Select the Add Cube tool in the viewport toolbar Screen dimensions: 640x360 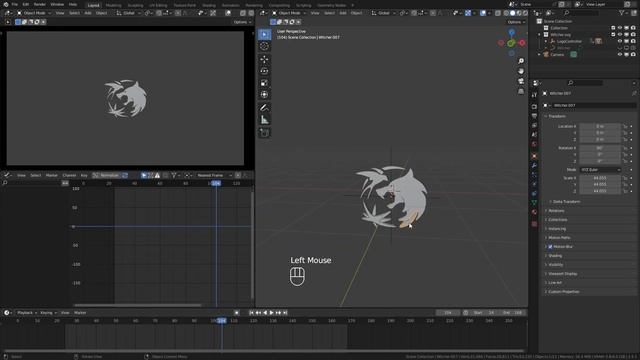coord(264,133)
